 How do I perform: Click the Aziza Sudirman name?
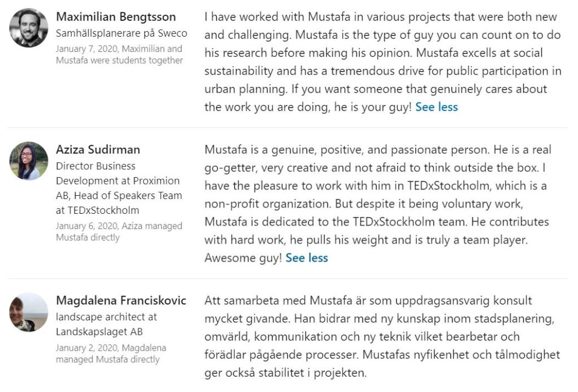pos(98,149)
